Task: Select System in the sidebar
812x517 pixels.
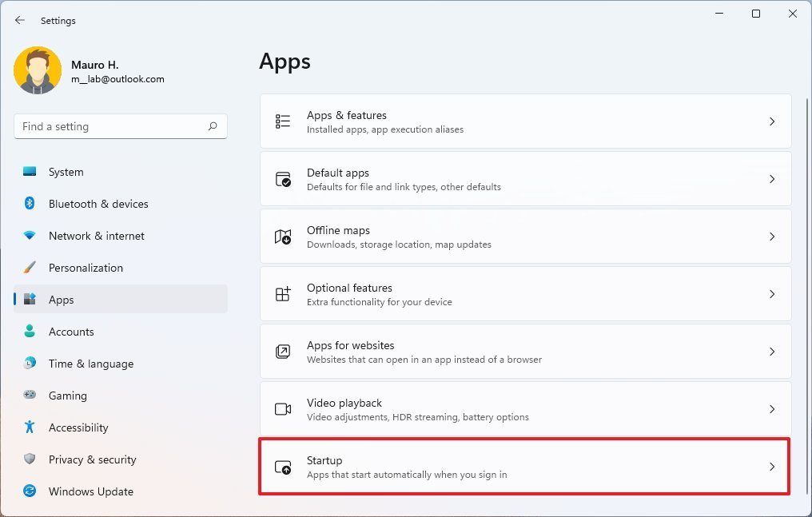Action: coord(66,172)
